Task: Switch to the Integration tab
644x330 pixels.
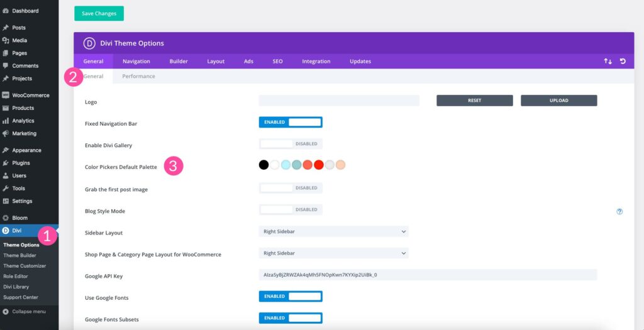Action: [x=316, y=61]
